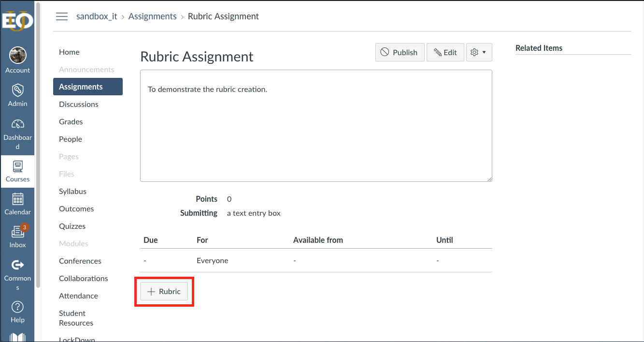The image size is (644, 342).
Task: Open the Calendar icon
Action: tap(17, 199)
